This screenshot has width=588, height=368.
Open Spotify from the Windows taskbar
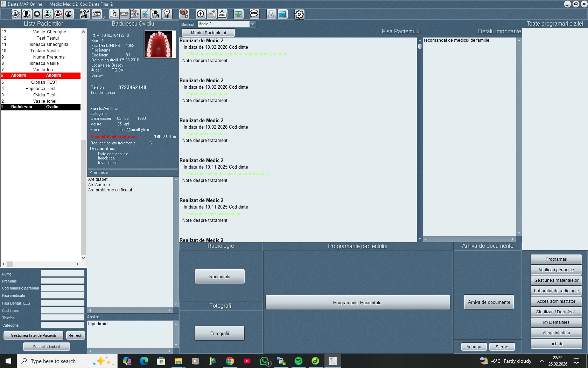(x=299, y=361)
